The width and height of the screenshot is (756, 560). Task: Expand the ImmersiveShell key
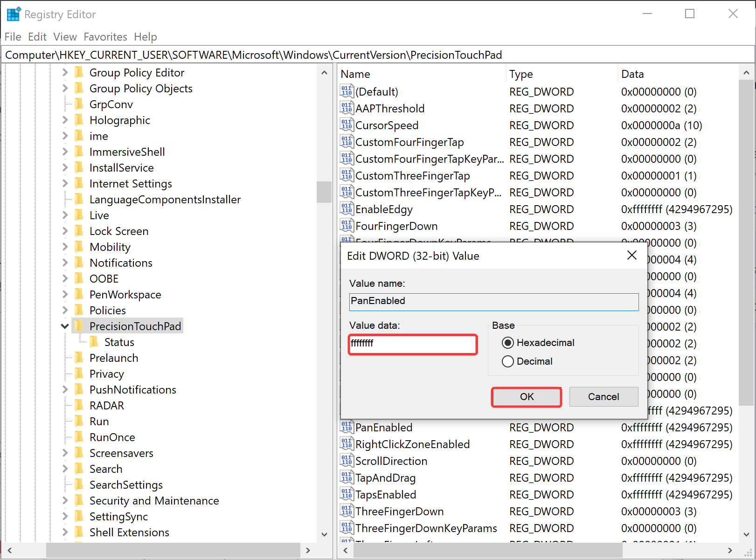tap(65, 152)
